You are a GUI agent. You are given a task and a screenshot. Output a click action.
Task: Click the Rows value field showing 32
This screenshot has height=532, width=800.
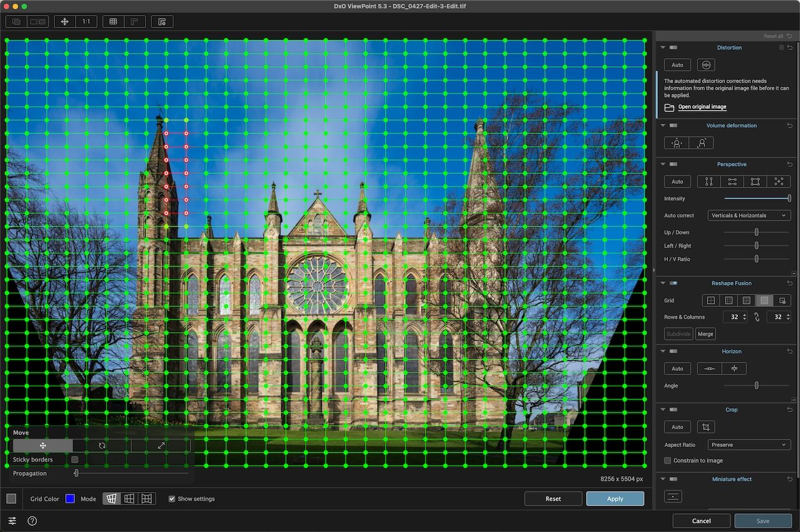(x=735, y=317)
